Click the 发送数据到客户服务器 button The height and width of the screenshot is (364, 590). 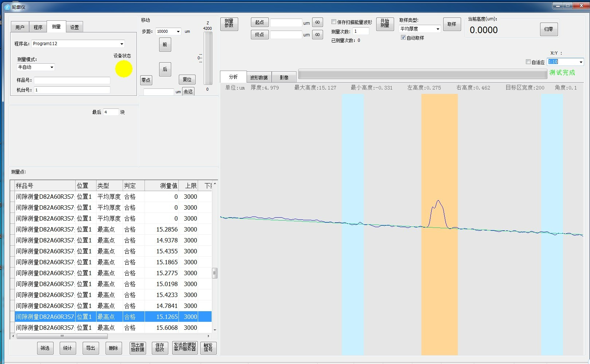coord(185,347)
